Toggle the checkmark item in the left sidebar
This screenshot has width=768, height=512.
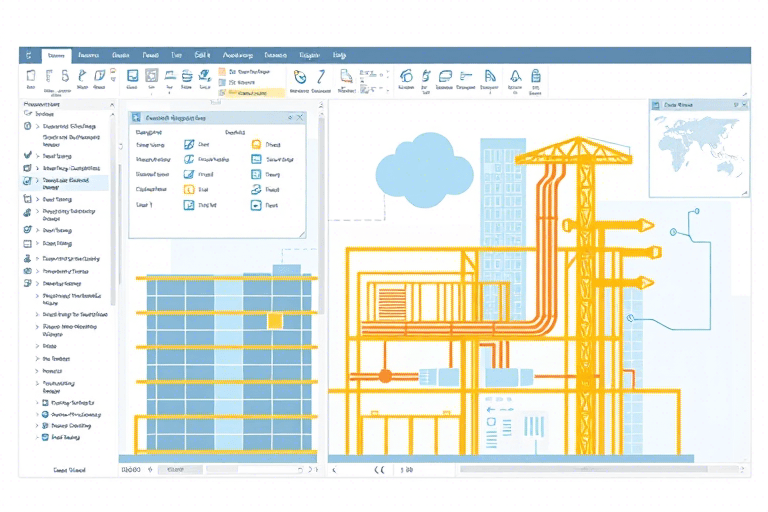pos(27,156)
